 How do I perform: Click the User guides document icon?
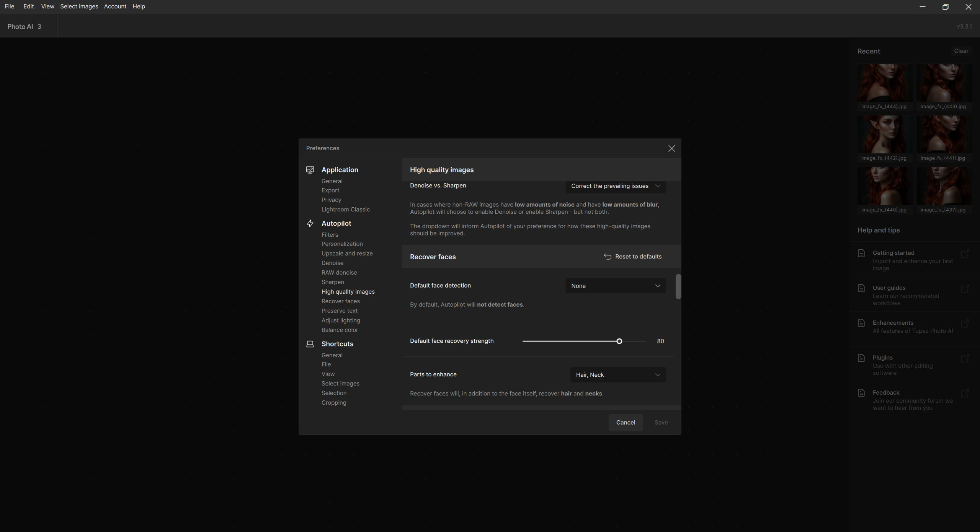pos(861,288)
